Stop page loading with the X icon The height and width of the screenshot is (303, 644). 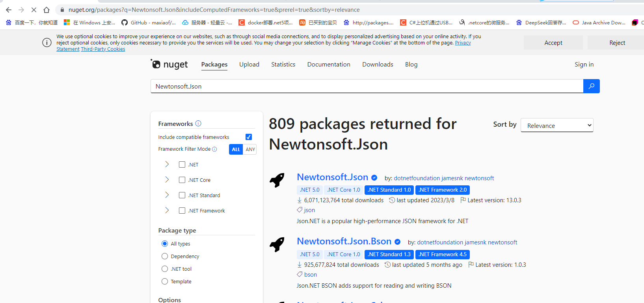(34, 10)
